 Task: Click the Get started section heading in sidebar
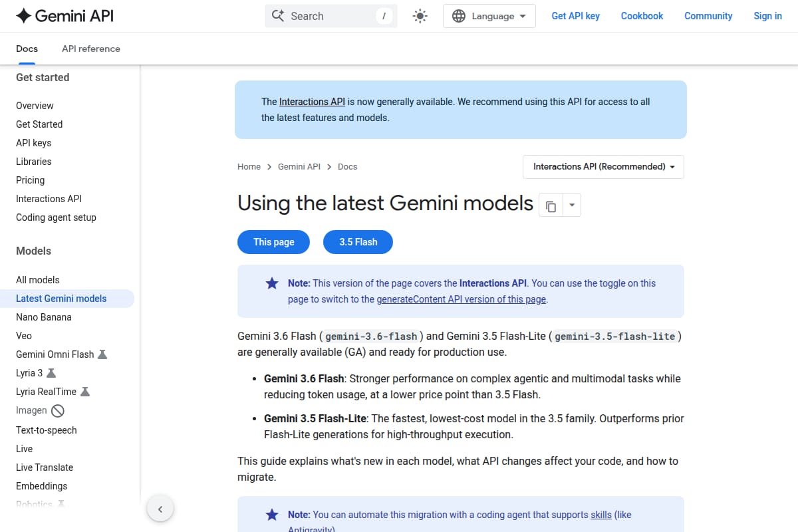[x=43, y=77]
